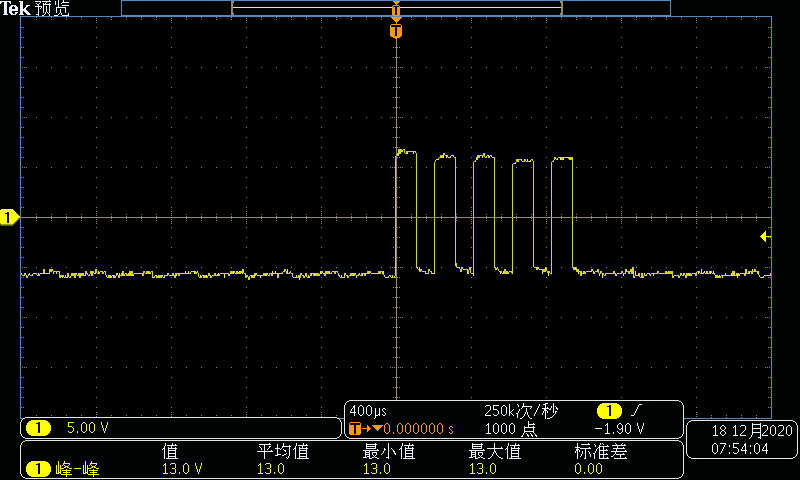Click the 250k次/秒 sample rate readout

tap(521, 411)
